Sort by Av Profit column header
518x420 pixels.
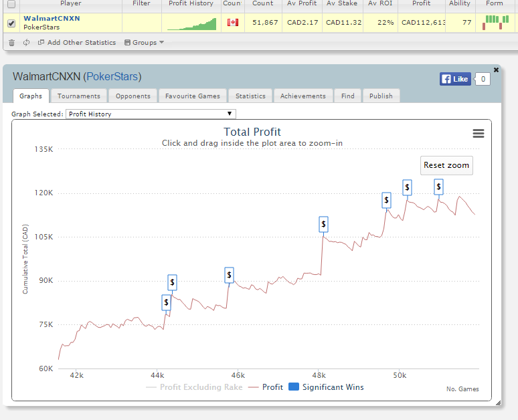[302, 3]
